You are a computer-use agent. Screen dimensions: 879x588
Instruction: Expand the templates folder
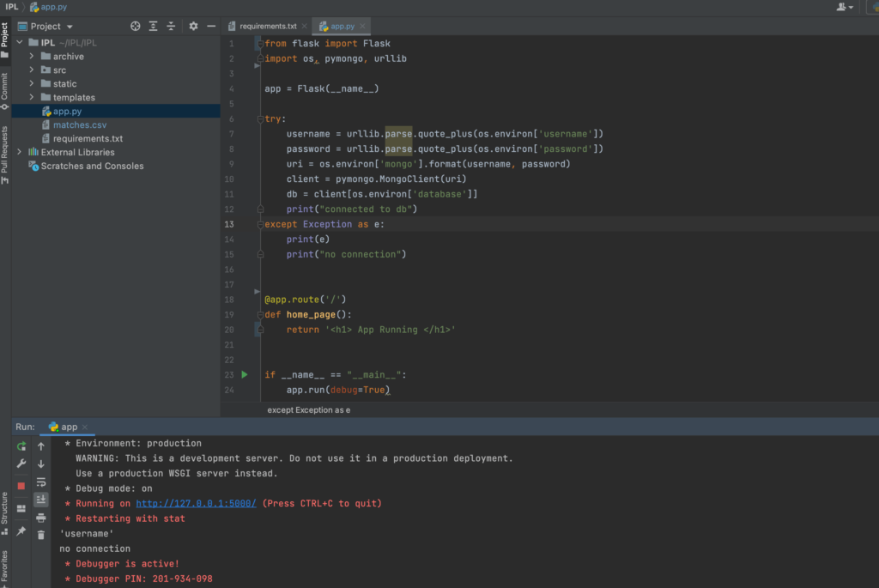(33, 98)
